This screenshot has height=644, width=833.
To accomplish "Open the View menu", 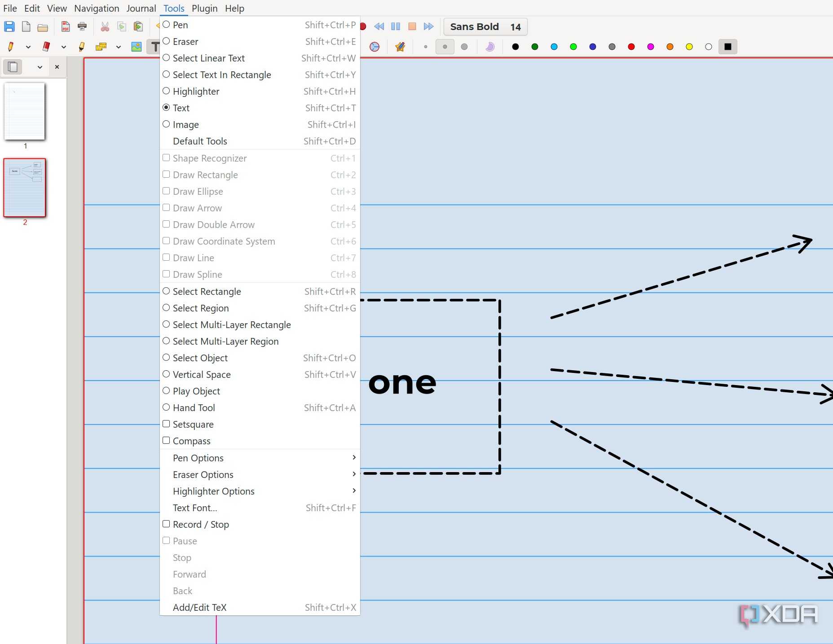I will click(57, 9).
